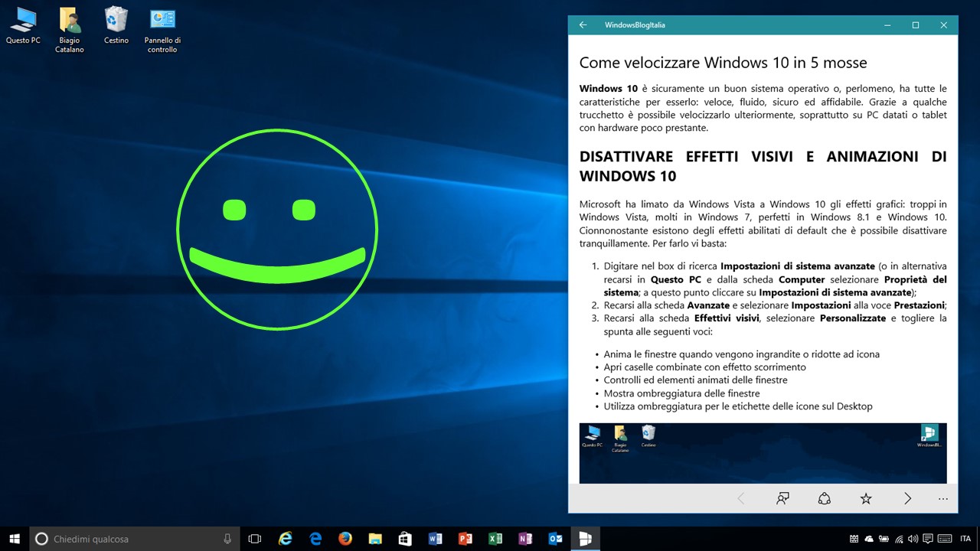Click the share icon in the article toolbar
Image resolution: width=980 pixels, height=551 pixels.
click(x=824, y=498)
